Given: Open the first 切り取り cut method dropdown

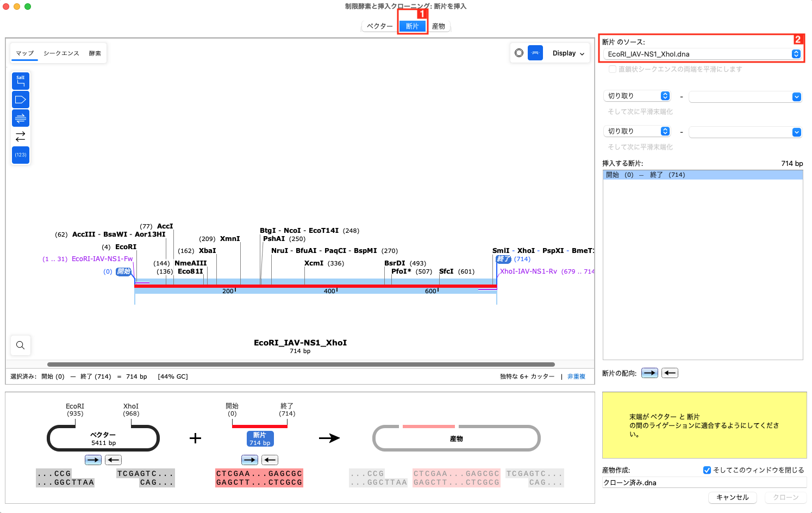Looking at the screenshot, I should coord(636,95).
